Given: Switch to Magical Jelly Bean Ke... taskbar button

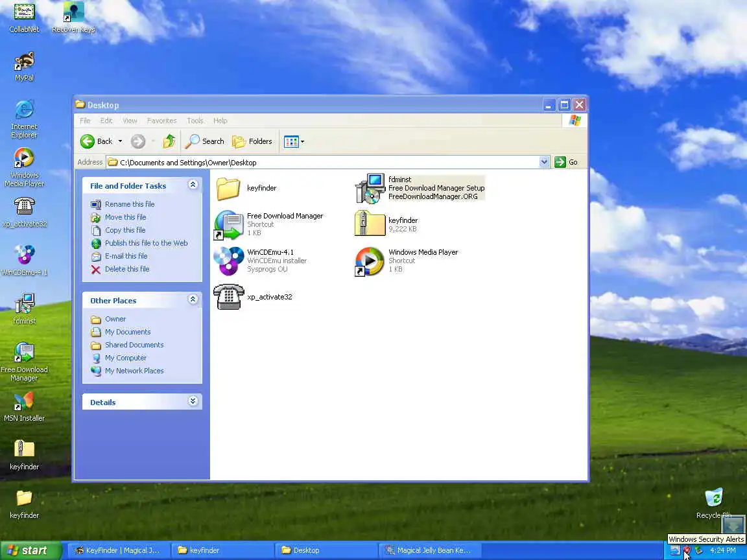Looking at the screenshot, I should click(429, 550).
